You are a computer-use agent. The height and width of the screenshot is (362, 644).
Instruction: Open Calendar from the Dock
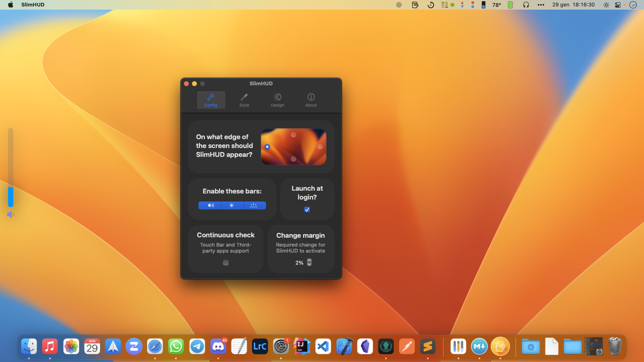92,346
